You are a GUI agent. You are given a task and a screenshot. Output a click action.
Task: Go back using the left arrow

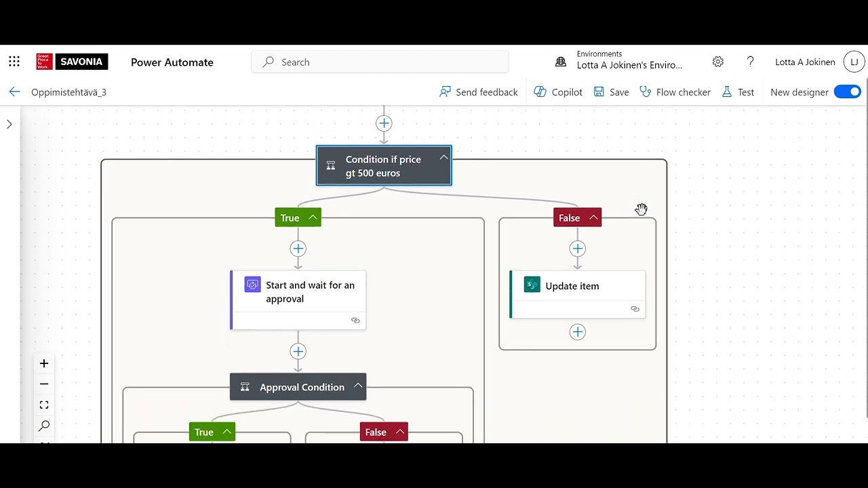pos(15,92)
